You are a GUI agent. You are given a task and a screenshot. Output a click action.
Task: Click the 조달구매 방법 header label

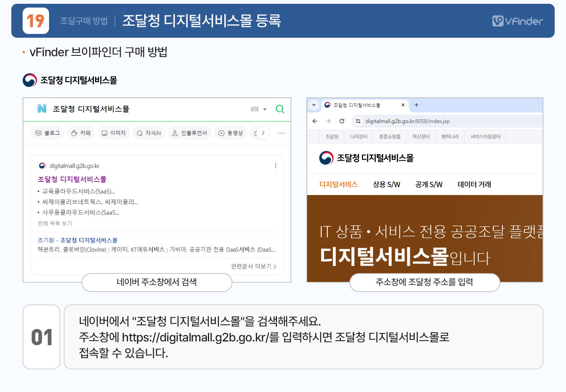click(84, 21)
